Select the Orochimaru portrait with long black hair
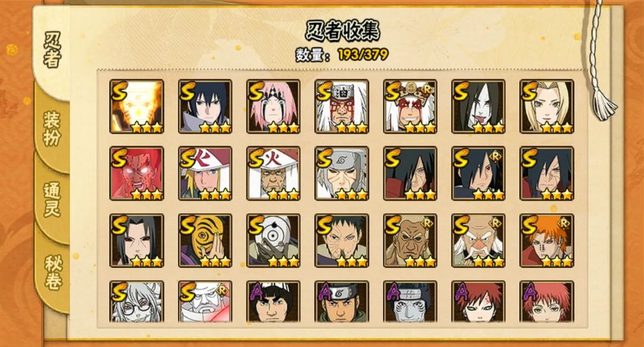Viewport: 644px width, 347px height. point(478,106)
